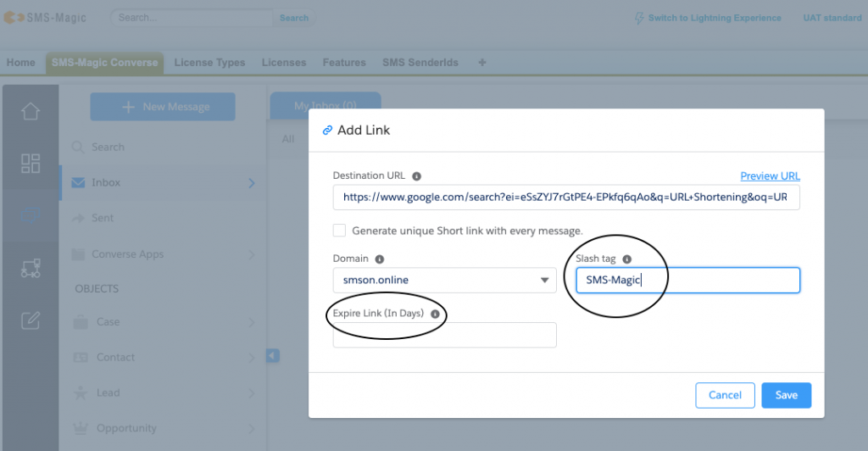
Task: Open the Domain dropdown smson.online
Action: [444, 280]
